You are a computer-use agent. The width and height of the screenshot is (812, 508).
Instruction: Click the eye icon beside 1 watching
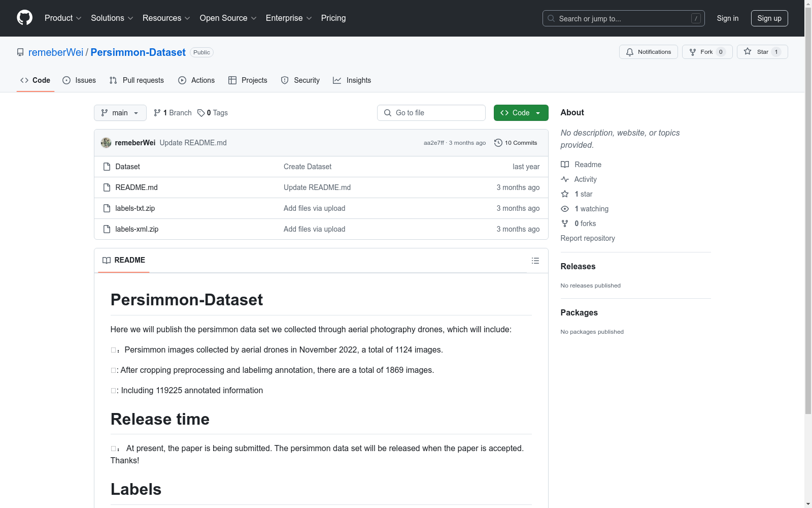click(x=565, y=209)
